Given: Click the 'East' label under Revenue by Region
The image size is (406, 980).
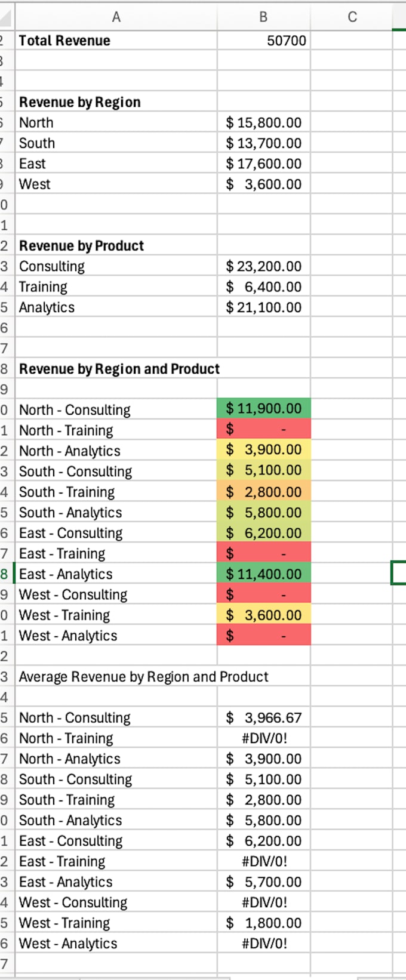Looking at the screenshot, I should 116,164.
